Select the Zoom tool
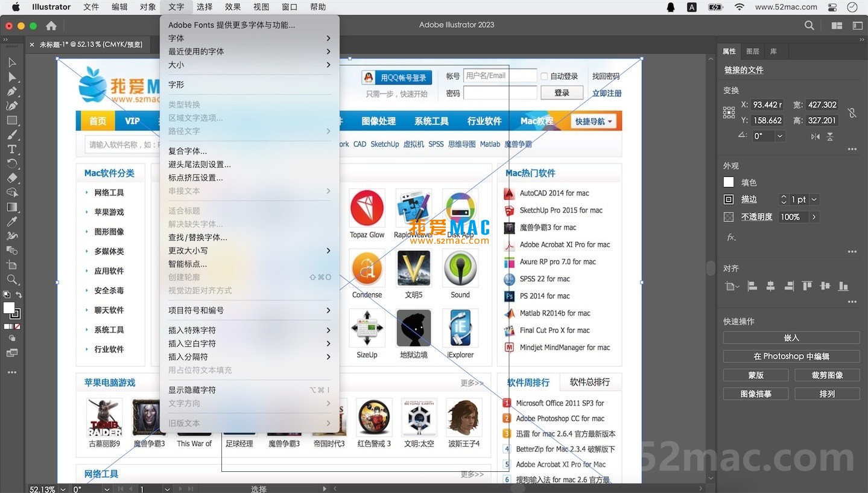Viewport: 868px width, 493px height. coord(12,280)
